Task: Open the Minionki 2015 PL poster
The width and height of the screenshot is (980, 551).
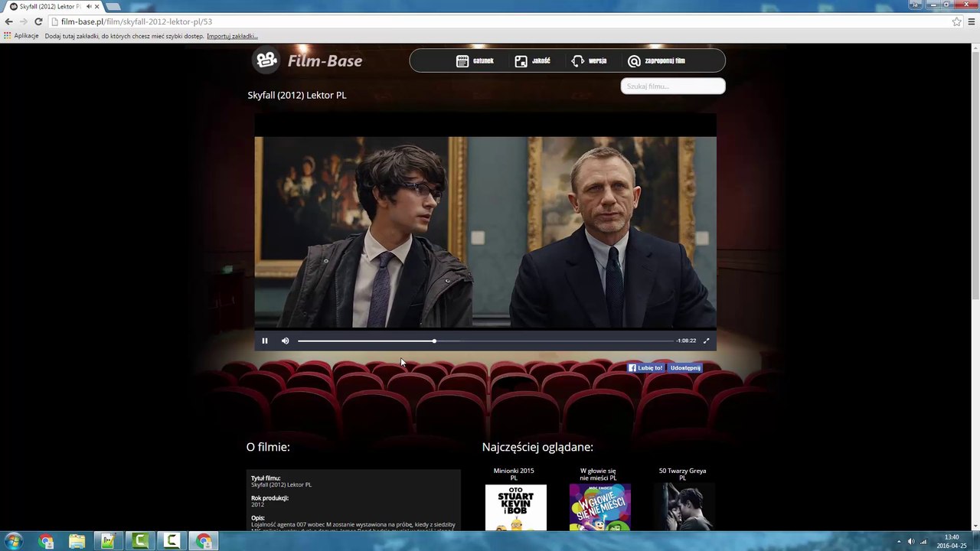Action: tap(516, 507)
